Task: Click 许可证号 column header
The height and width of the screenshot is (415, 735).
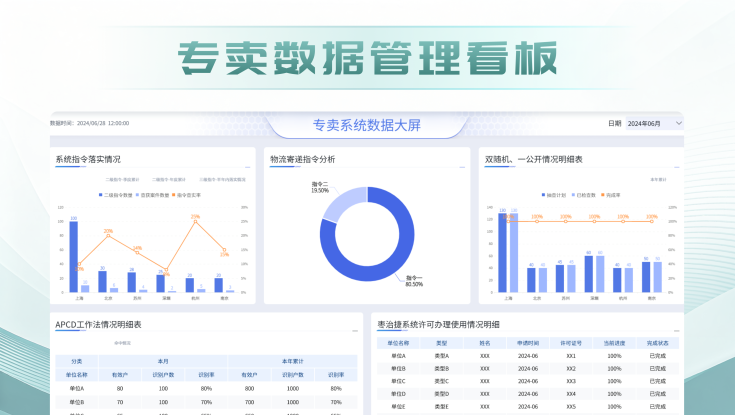Action: [x=571, y=342]
